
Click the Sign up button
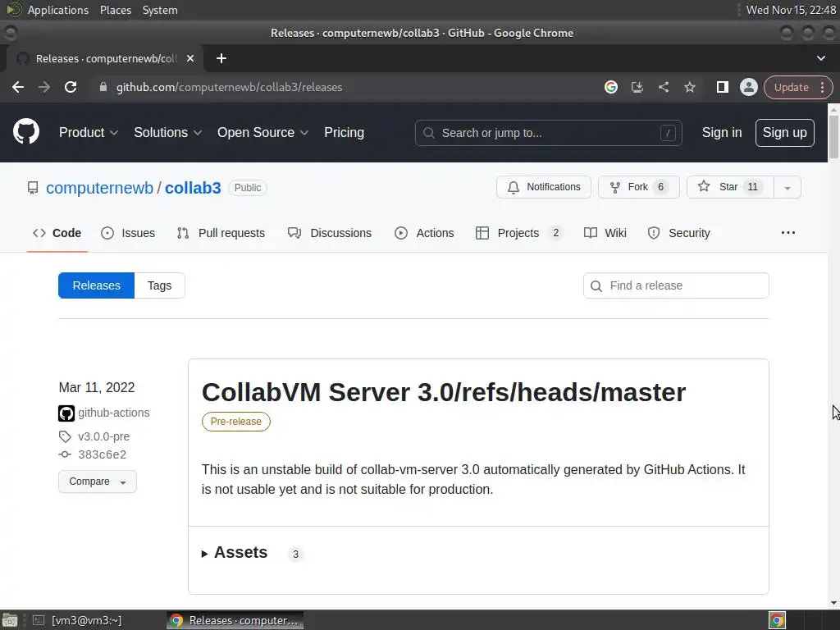coord(784,133)
